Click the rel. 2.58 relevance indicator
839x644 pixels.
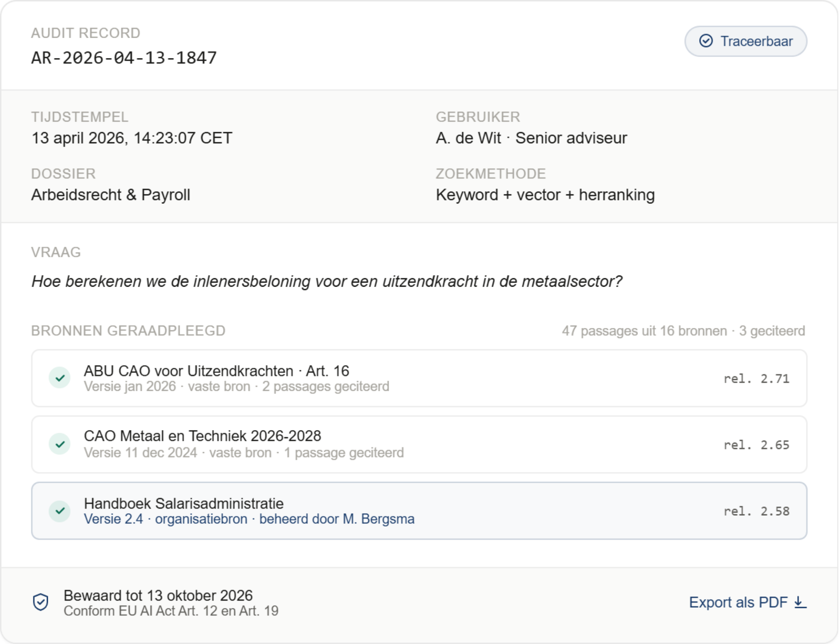tap(756, 511)
